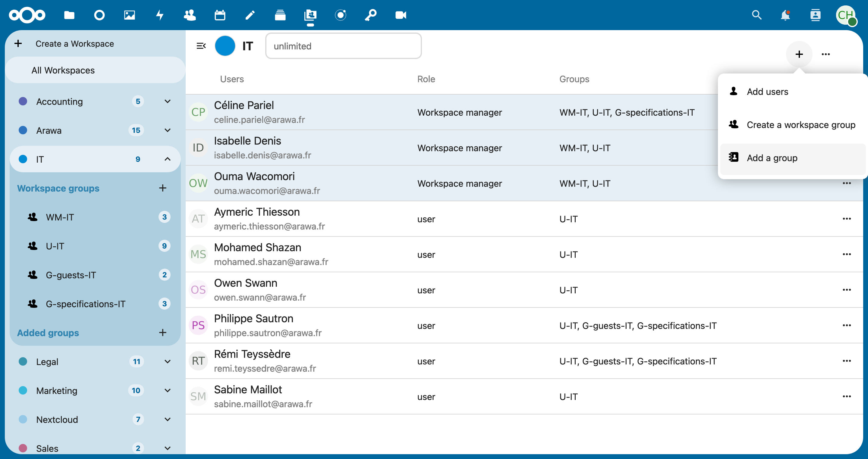Open the Talk video camera icon
The image size is (868, 459).
(x=401, y=15)
